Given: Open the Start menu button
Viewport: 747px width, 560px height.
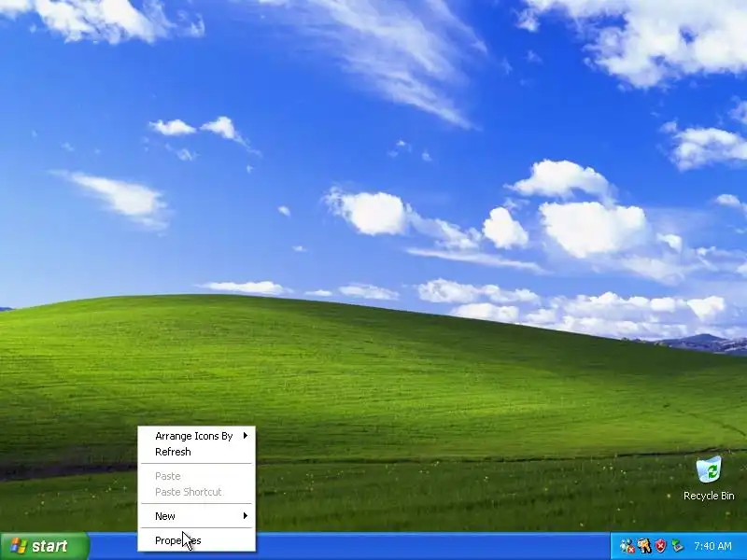Looking at the screenshot, I should [x=45, y=546].
